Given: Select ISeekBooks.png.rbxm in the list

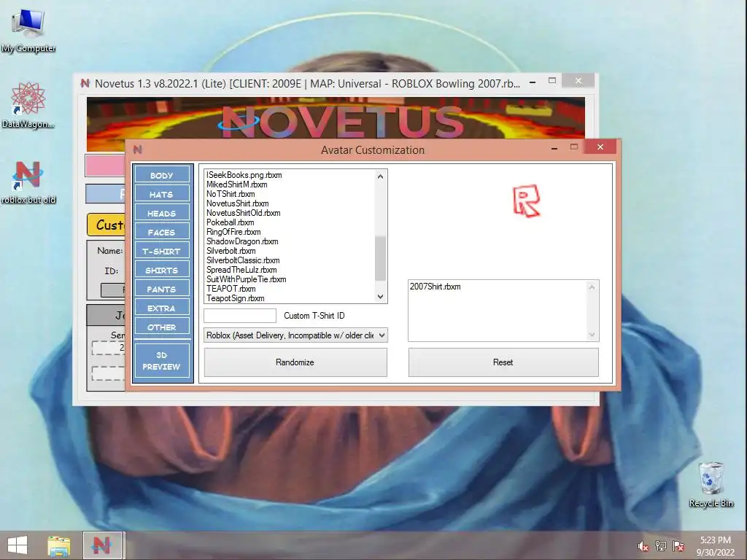Looking at the screenshot, I should (244, 175).
